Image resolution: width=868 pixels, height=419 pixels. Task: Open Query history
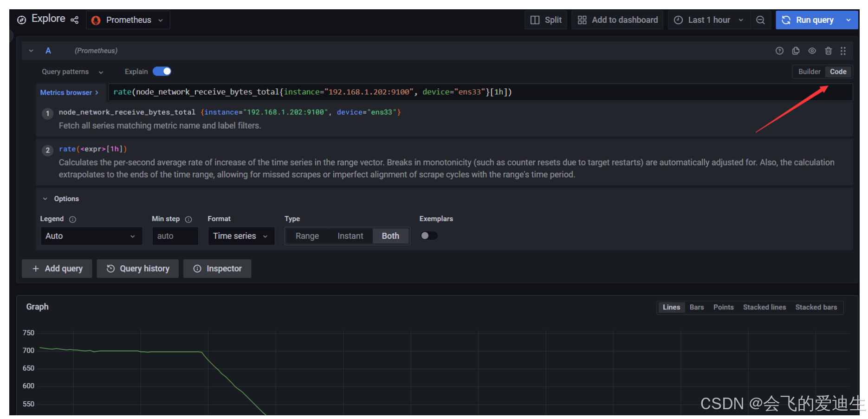(138, 268)
